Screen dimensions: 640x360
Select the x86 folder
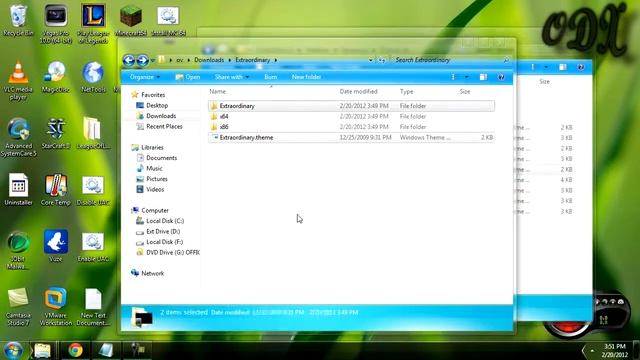click(224, 127)
